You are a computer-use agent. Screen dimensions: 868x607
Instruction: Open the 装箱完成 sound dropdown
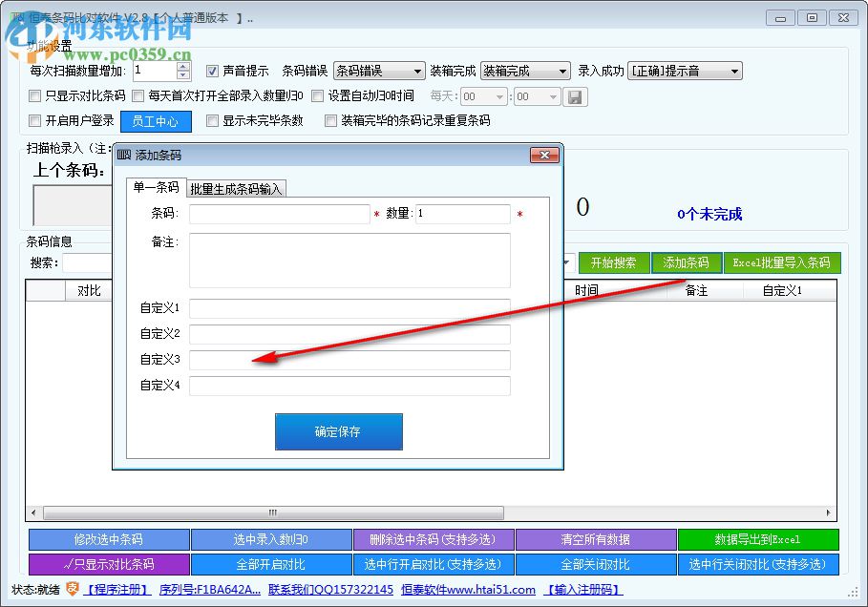[x=526, y=70]
